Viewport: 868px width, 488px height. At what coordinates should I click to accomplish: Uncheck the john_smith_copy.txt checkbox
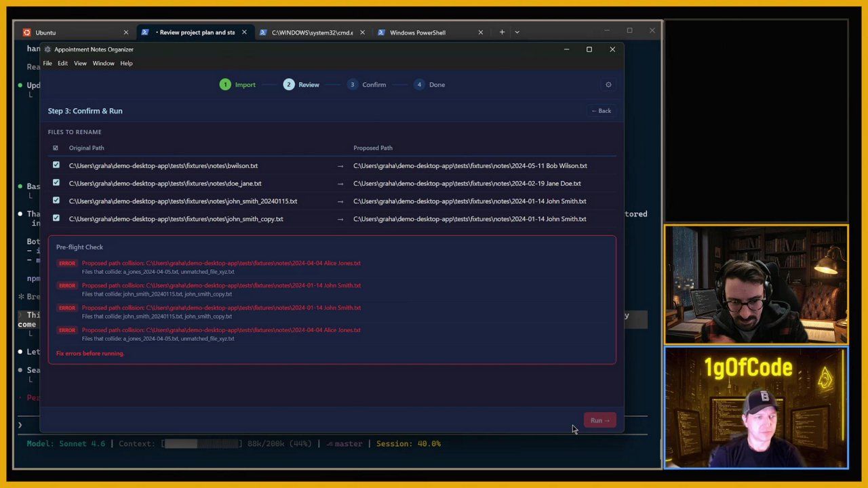[x=56, y=218]
